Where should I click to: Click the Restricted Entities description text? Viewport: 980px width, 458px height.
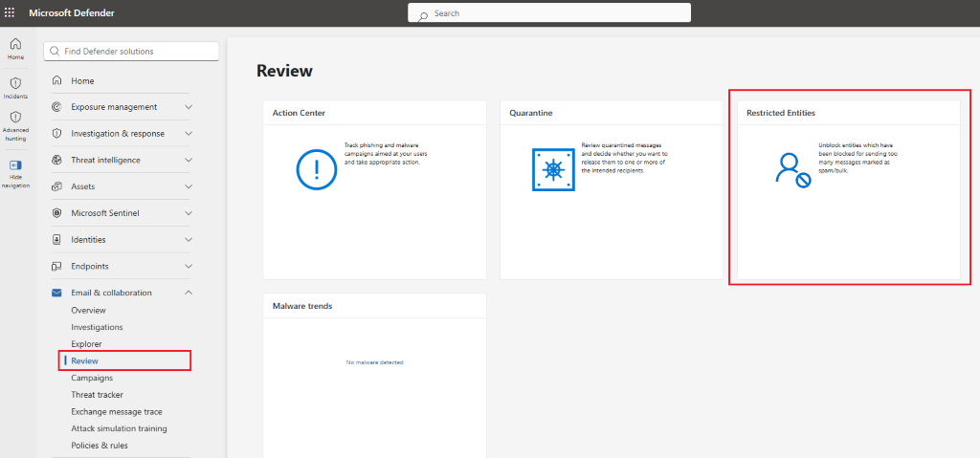pyautogui.click(x=858, y=158)
